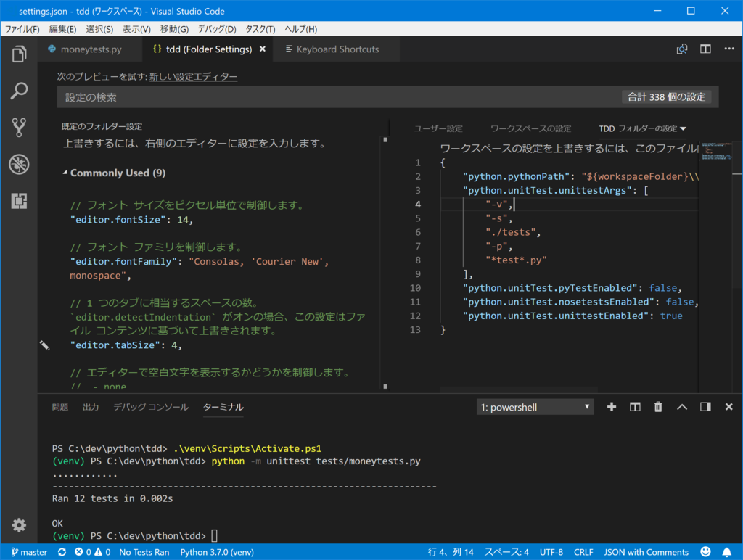Click the minimap of settings.json editor
743x560 pixels.
pyautogui.click(x=716, y=152)
